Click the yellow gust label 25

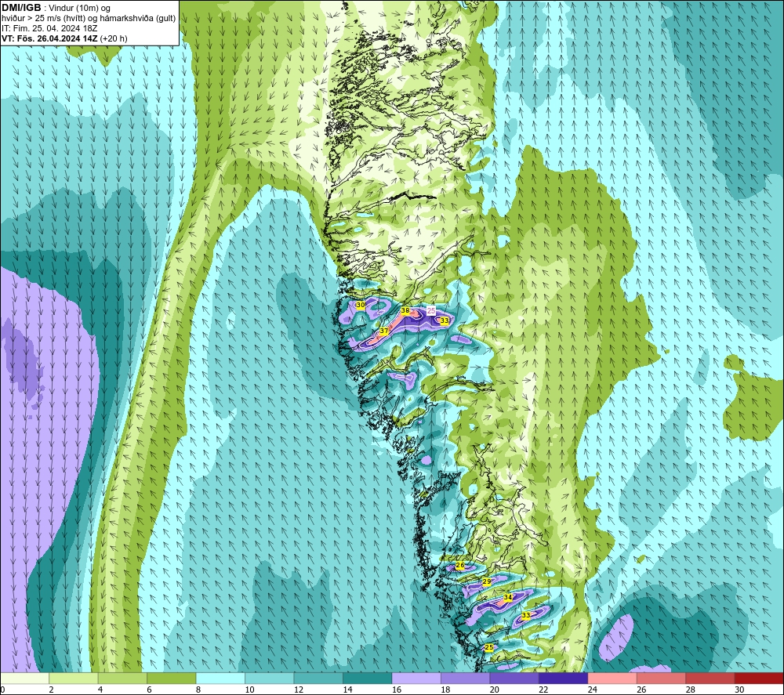489,647
